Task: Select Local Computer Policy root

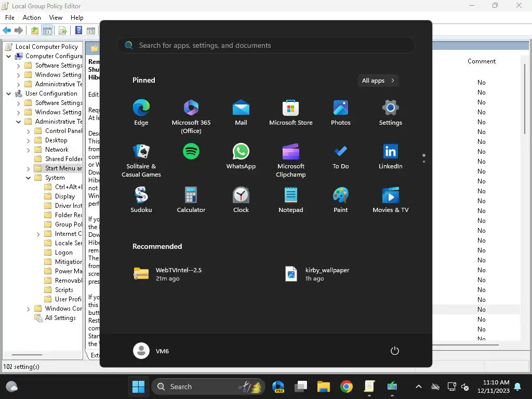Action: (x=42, y=46)
